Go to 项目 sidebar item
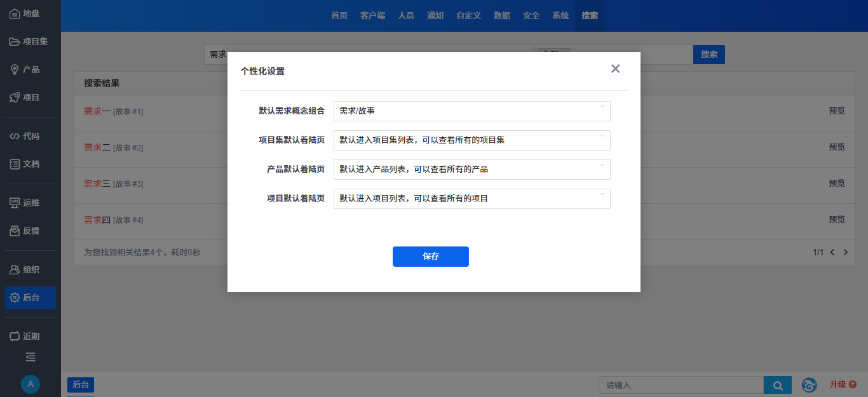The width and height of the screenshot is (868, 397). [x=31, y=97]
